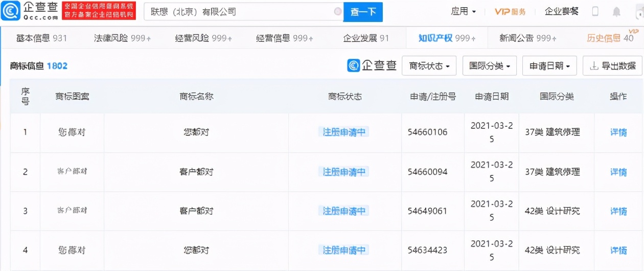
Task: Open the 应用 dropdown menu
Action: point(463,11)
